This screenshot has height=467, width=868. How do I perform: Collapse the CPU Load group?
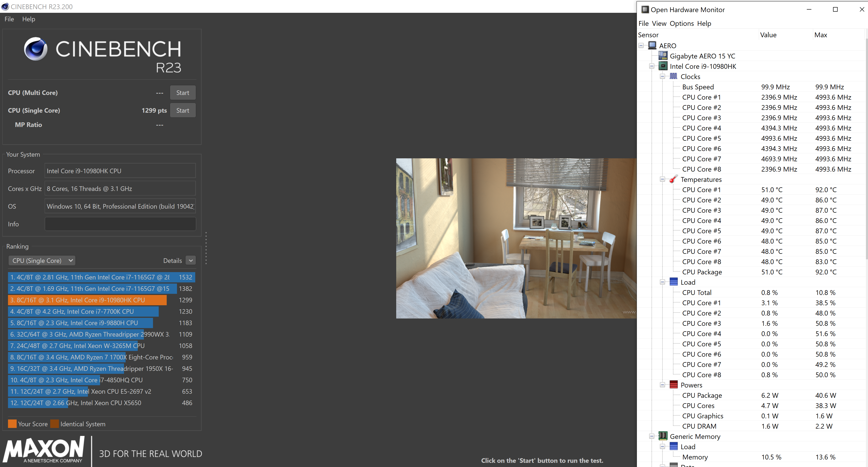662,282
